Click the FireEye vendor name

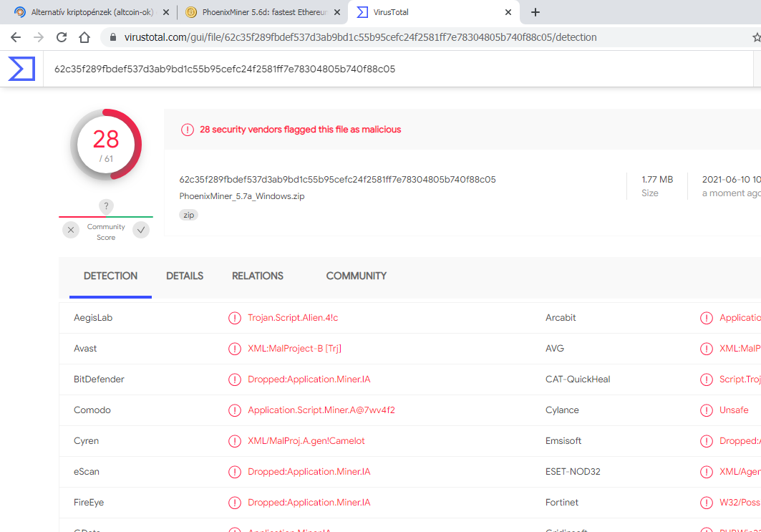coord(89,503)
